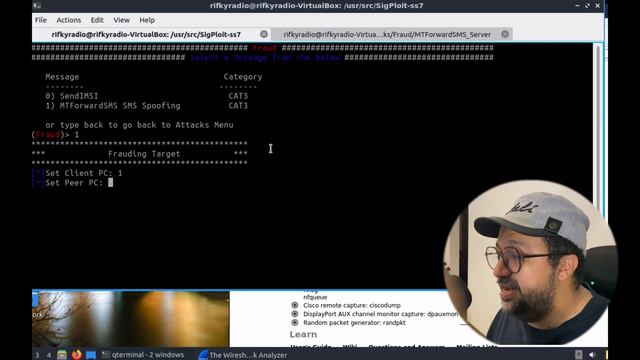Image resolution: width=640 pixels, height=360 pixels.
Task: Switch to workspace 4
Action: [x=49, y=355]
